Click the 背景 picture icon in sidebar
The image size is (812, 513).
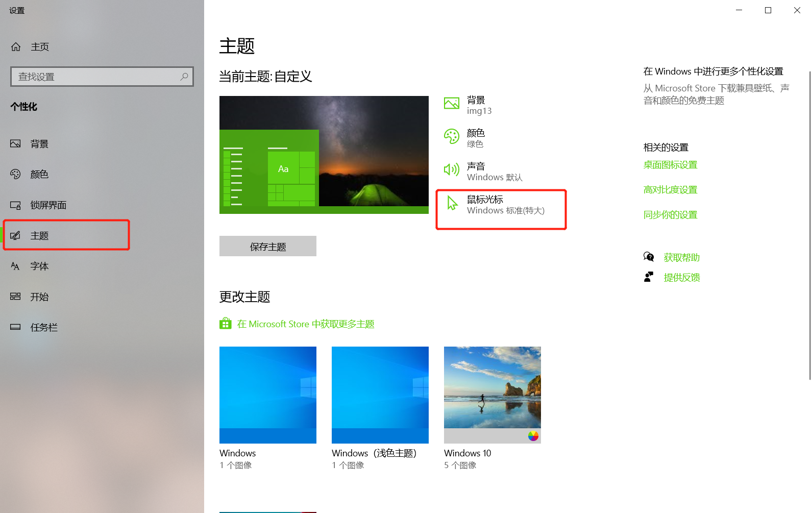(x=15, y=143)
